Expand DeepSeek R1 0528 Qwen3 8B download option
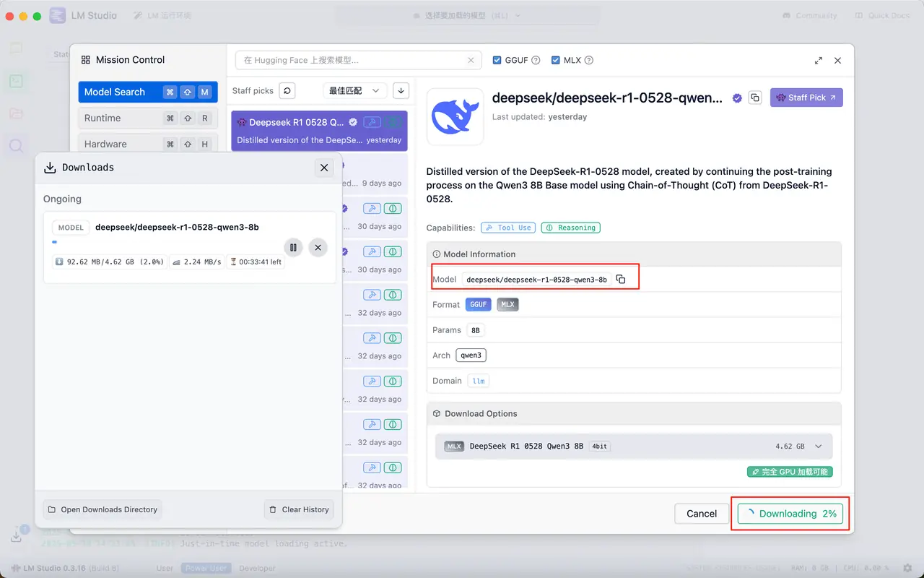Viewport: 924px width, 578px height. (634, 447)
